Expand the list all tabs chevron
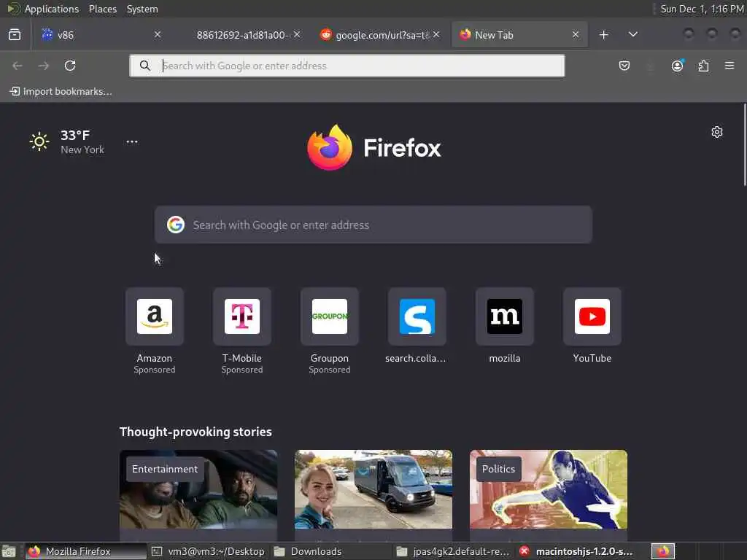Viewport: 747px width, 560px height. pos(633,35)
